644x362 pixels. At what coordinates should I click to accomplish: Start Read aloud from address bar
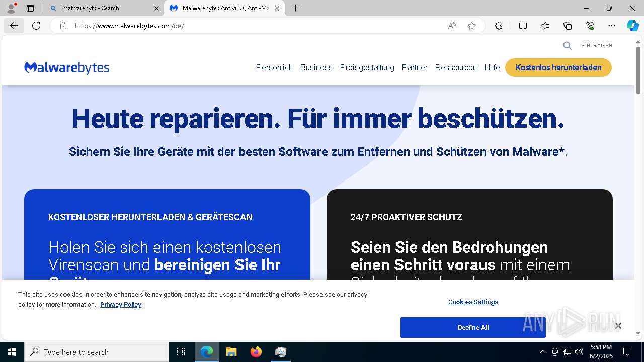[x=452, y=26]
